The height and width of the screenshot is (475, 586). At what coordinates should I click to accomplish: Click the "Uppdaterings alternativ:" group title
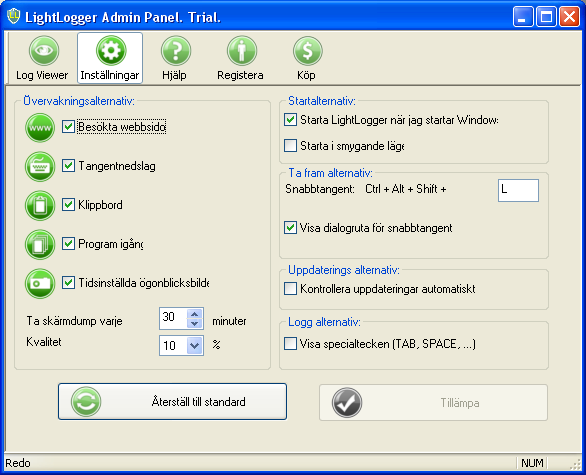[x=344, y=270]
